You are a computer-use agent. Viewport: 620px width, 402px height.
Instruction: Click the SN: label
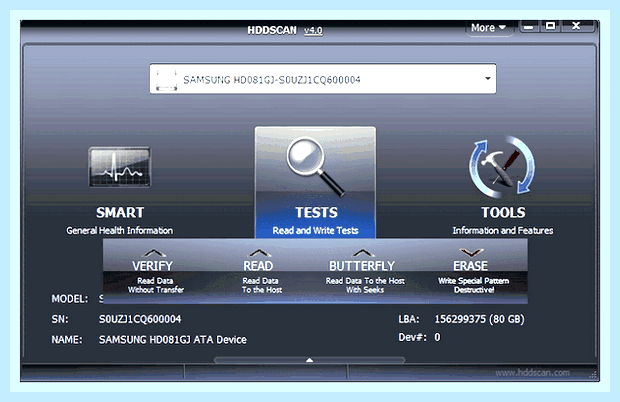[x=60, y=319]
